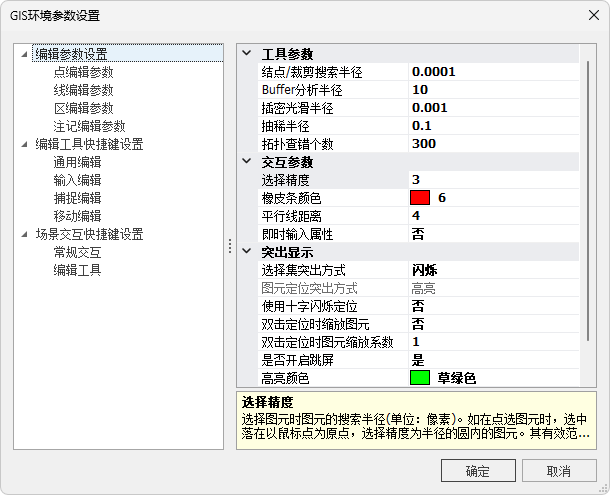Viewport: 610px width, 495px height.
Task: Click the red 橡皮条颜色 color swatch
Action: tap(420, 198)
